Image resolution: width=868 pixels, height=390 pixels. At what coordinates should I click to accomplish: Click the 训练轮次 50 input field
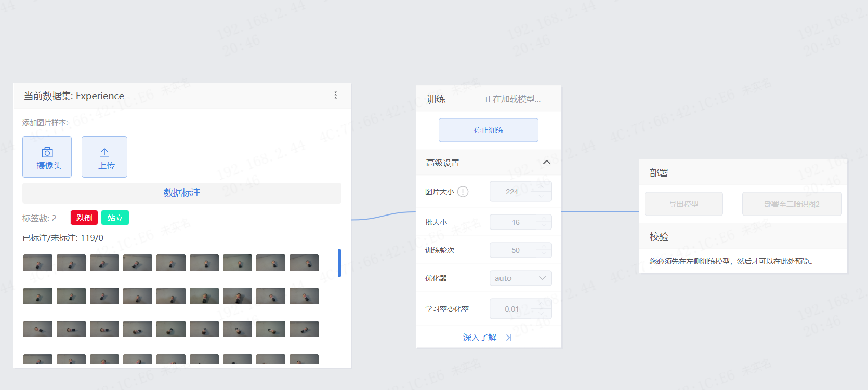pyautogui.click(x=513, y=250)
